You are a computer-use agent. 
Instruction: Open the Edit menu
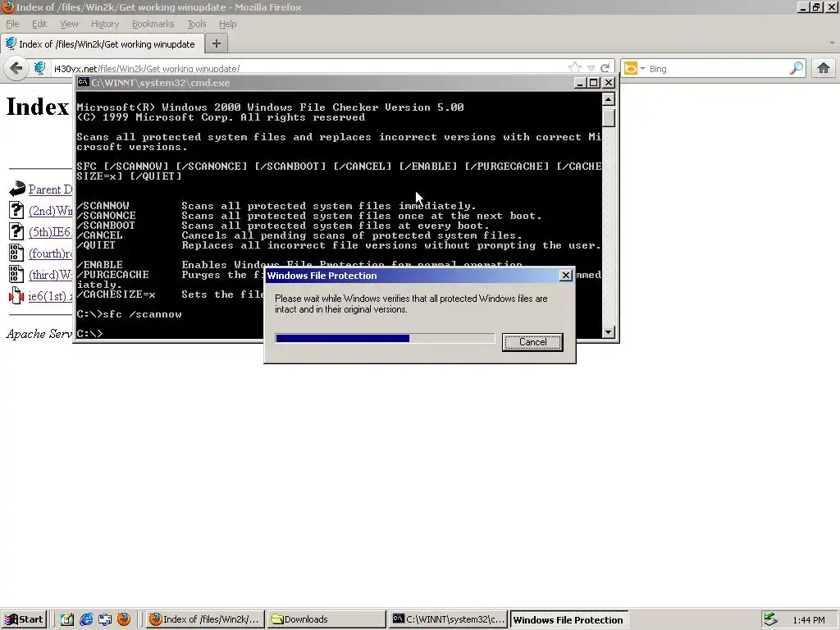click(39, 24)
